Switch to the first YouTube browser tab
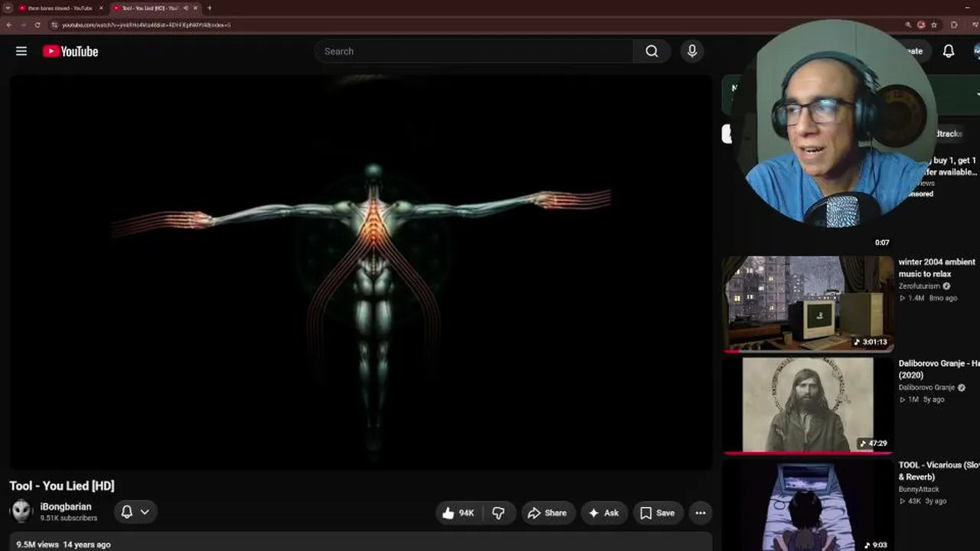Image resolution: width=980 pixels, height=551 pixels. click(x=60, y=8)
